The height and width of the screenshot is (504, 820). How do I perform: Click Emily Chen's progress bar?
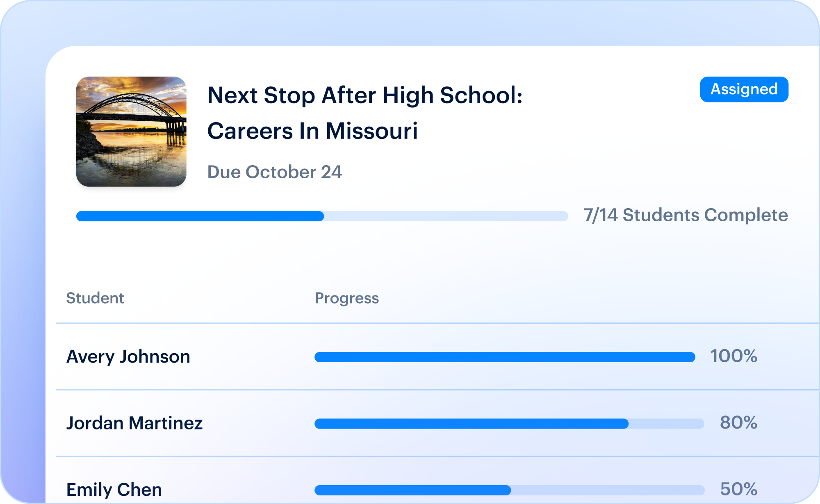(509, 490)
